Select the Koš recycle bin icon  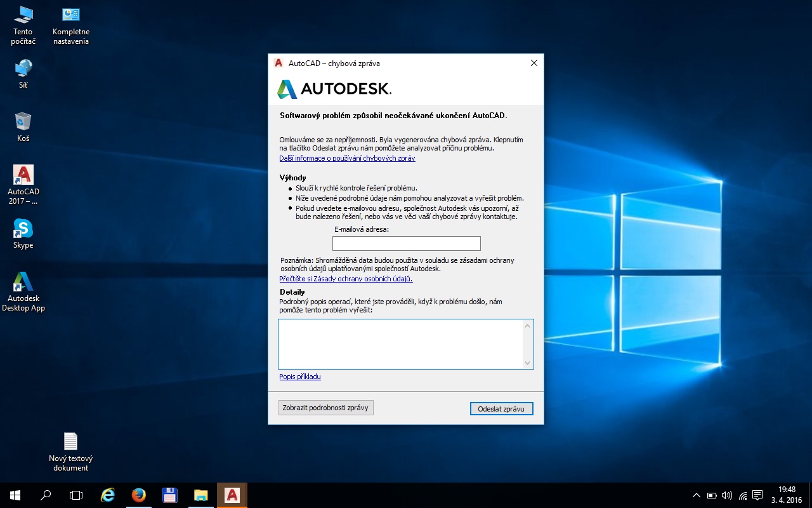pos(23,122)
